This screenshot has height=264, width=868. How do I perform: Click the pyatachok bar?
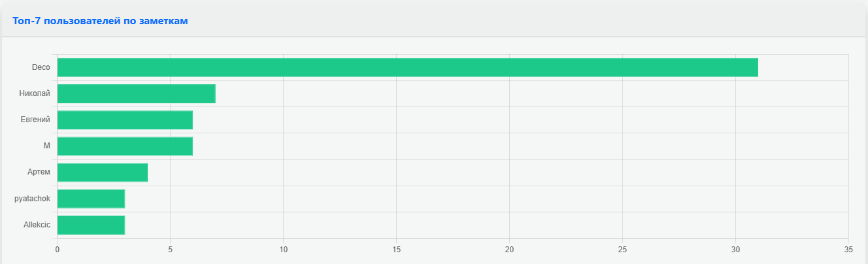pos(91,199)
